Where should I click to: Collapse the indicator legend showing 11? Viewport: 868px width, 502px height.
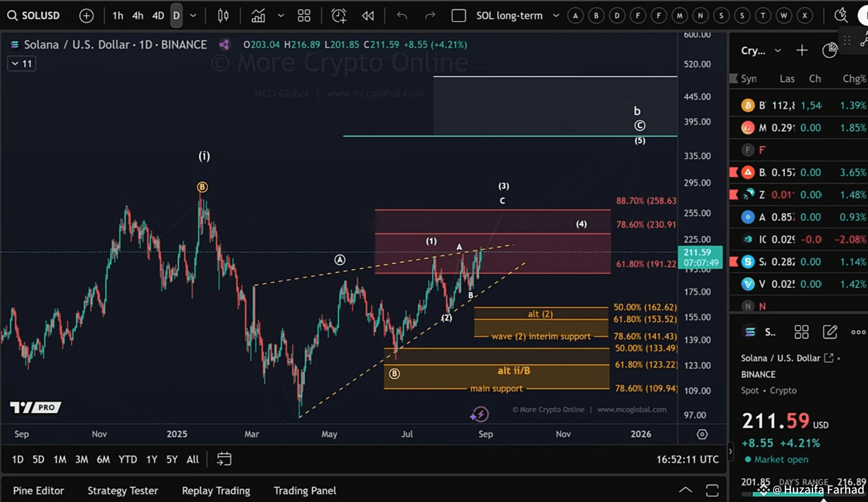(x=21, y=63)
